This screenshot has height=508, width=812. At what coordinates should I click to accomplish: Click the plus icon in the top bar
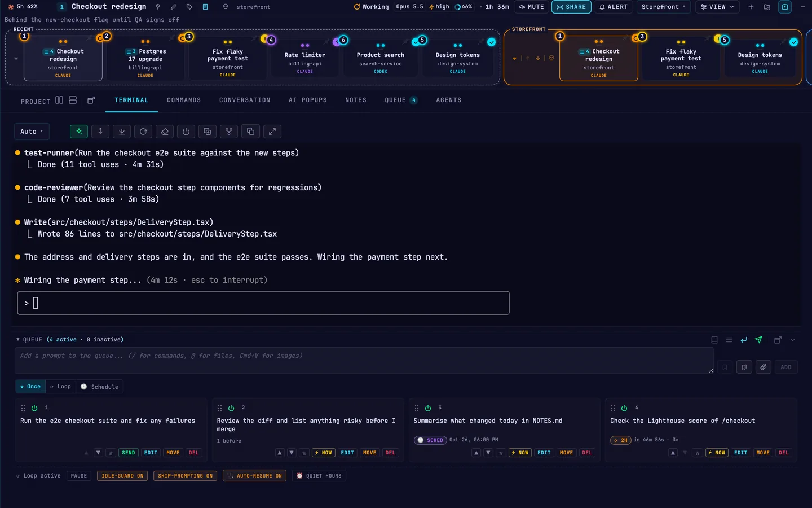[751, 7]
